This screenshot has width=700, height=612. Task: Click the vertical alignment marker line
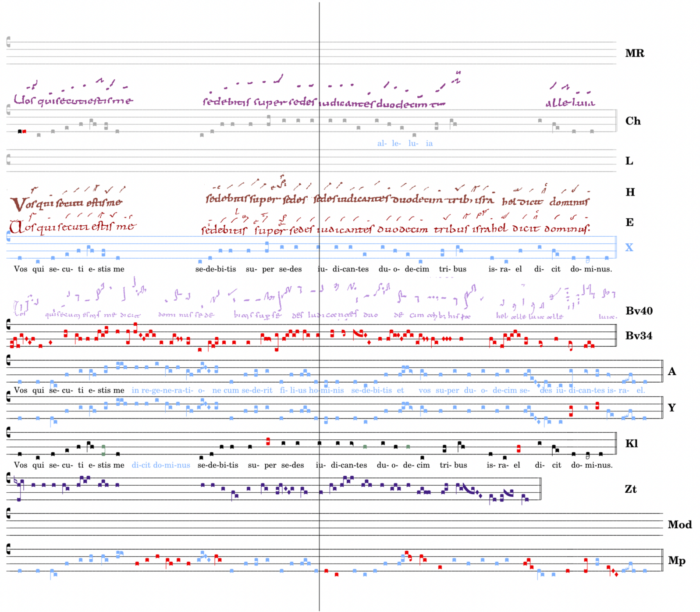point(319,307)
